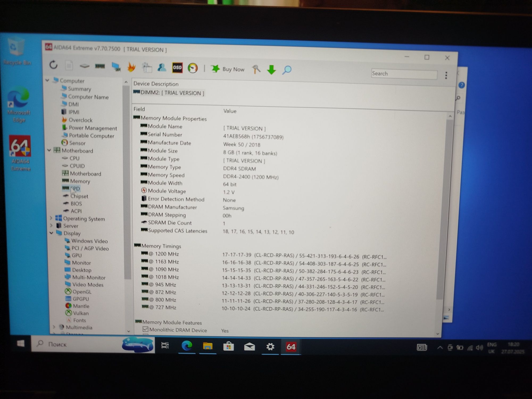Expand the Operating System tree node
Image resolution: width=532 pixels, height=399 pixels.
51,218
